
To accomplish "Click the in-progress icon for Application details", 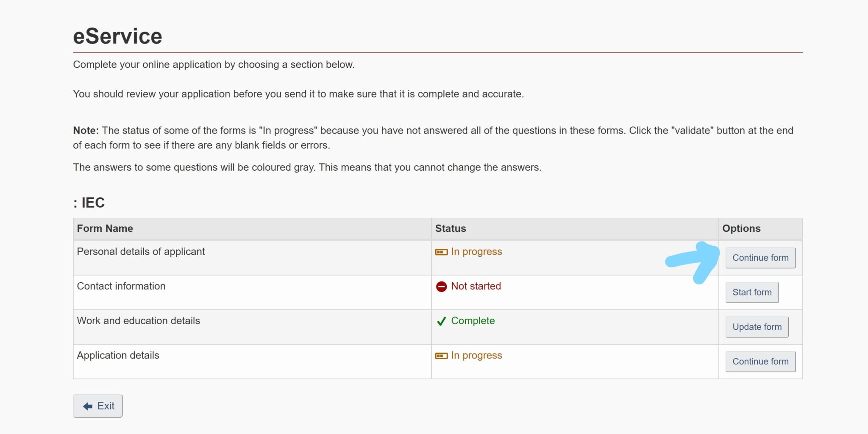I will (441, 356).
